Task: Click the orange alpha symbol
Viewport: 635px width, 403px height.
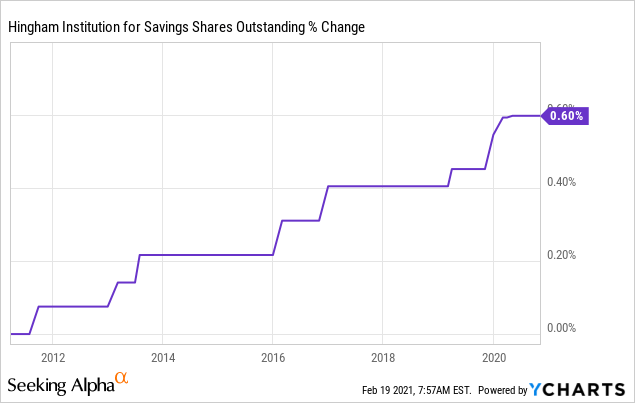Action: tap(121, 378)
